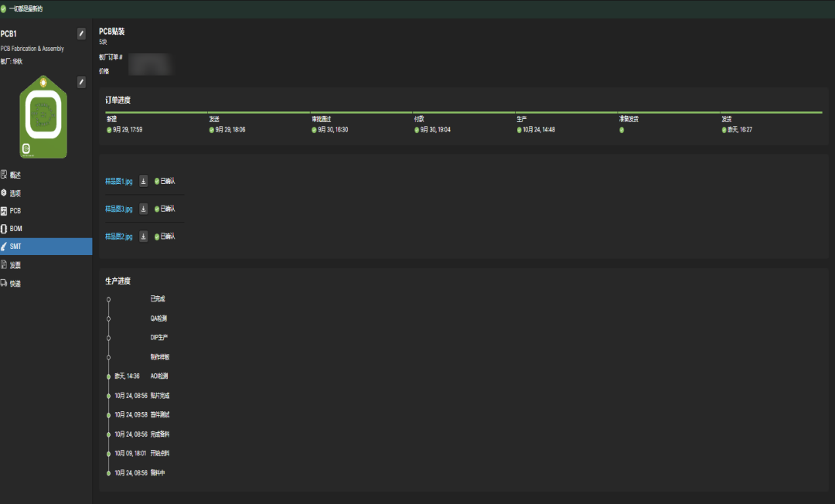The height and width of the screenshot is (504, 835).
Task: Click the 生产进度 section heading
Action: coord(118,281)
